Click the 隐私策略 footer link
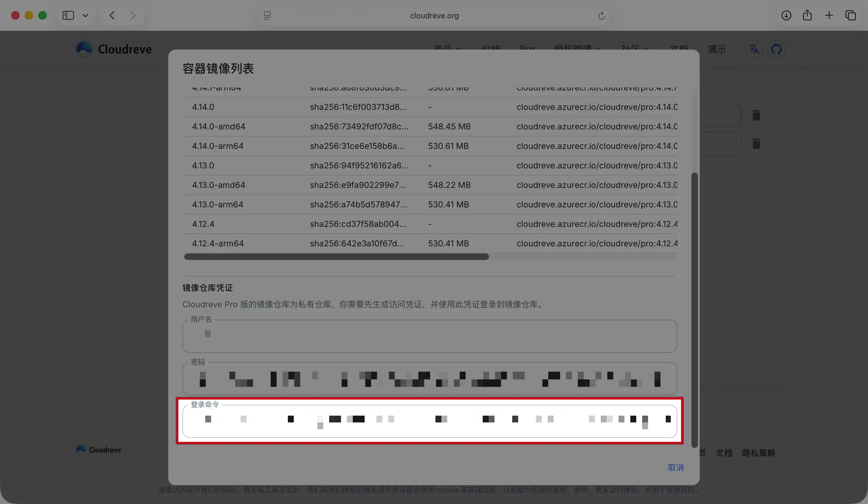This screenshot has height=504, width=868. point(758,453)
